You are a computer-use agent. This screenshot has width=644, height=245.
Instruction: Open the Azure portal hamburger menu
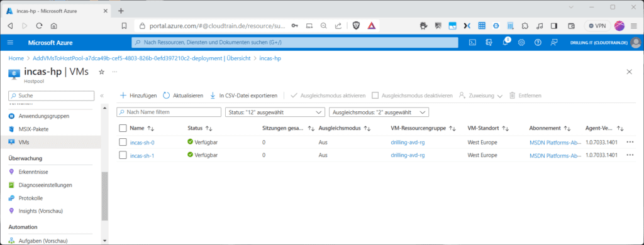click(x=10, y=43)
